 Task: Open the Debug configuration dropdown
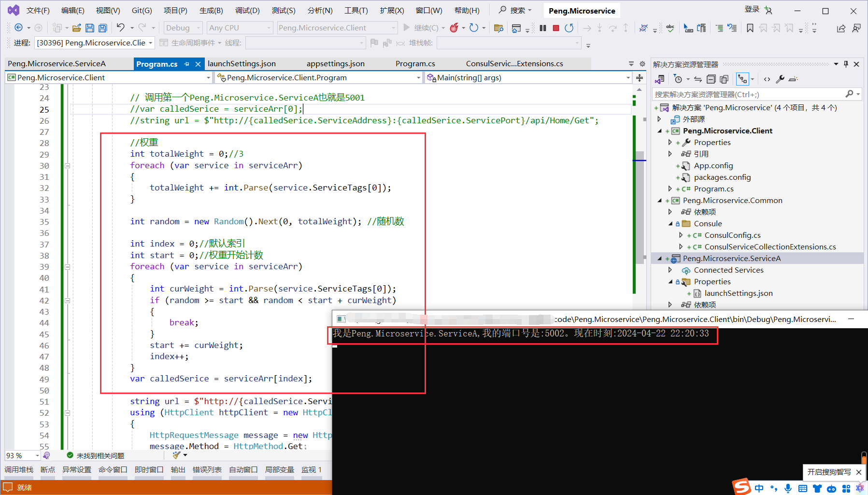(x=183, y=28)
